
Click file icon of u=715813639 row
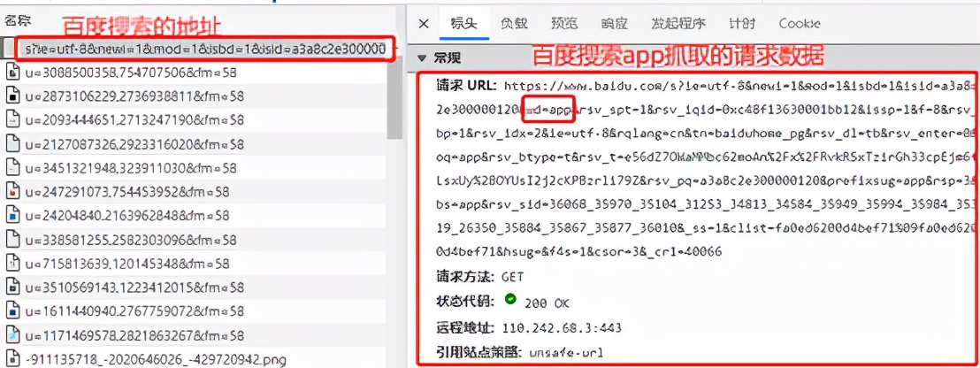[x=12, y=263]
